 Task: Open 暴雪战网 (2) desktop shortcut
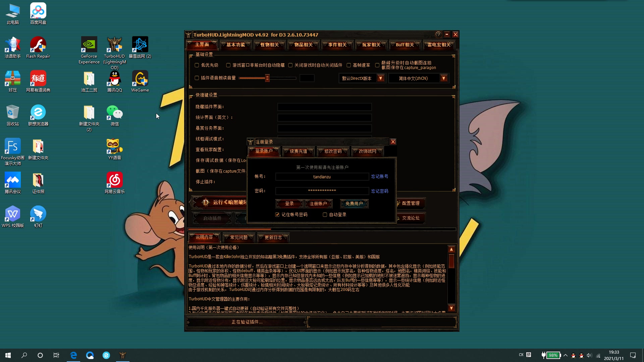(140, 48)
